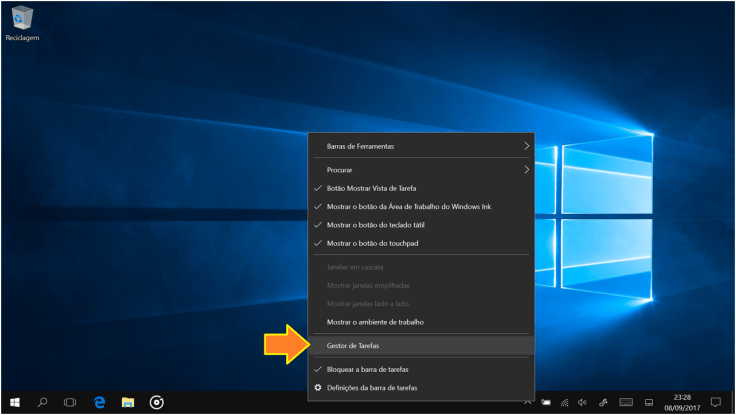Viewport: 736px width, 415px height.
Task: Launch Microsoft Edge from the taskbar
Action: click(x=100, y=402)
